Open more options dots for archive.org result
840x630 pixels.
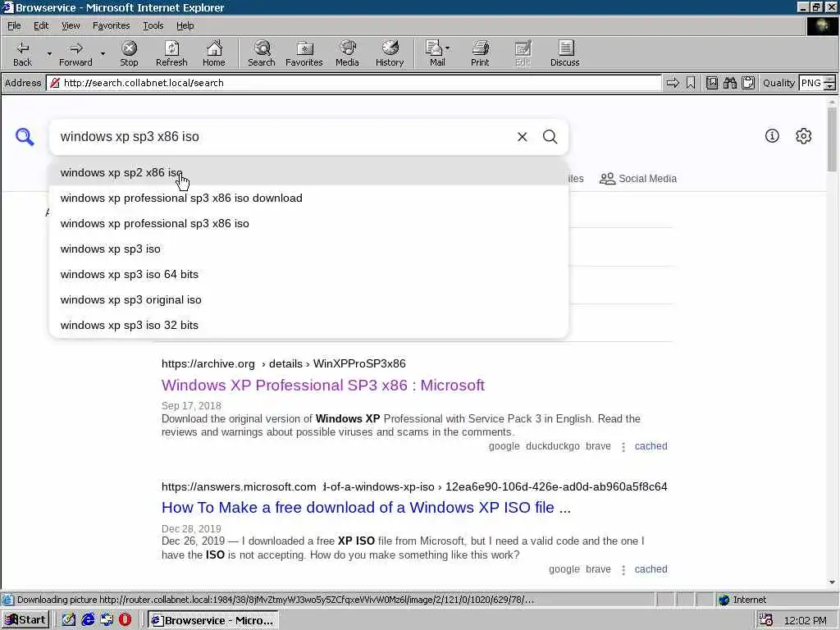[623, 447]
